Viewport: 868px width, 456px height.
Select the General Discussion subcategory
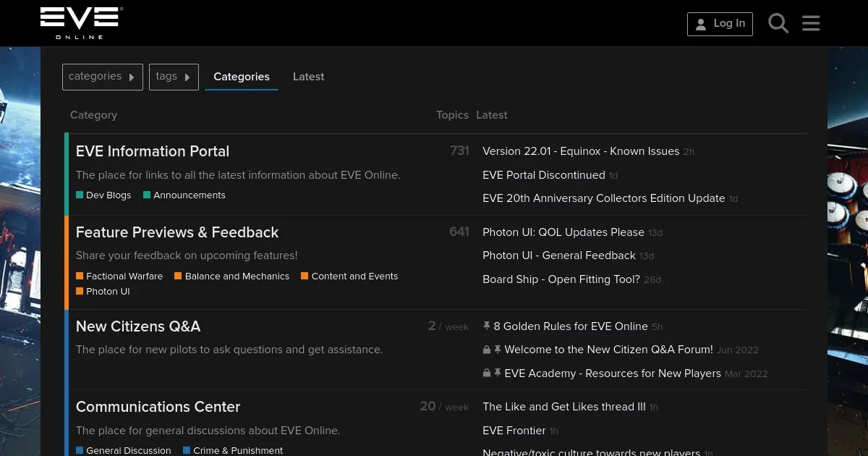(x=124, y=450)
